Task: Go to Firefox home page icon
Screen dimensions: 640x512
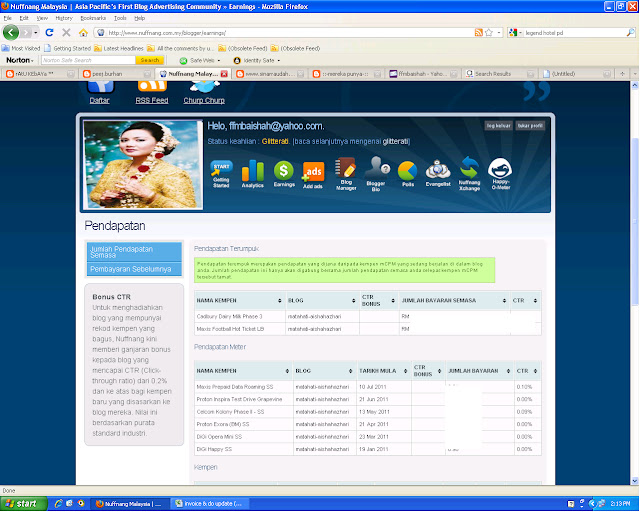Action: pos(83,32)
